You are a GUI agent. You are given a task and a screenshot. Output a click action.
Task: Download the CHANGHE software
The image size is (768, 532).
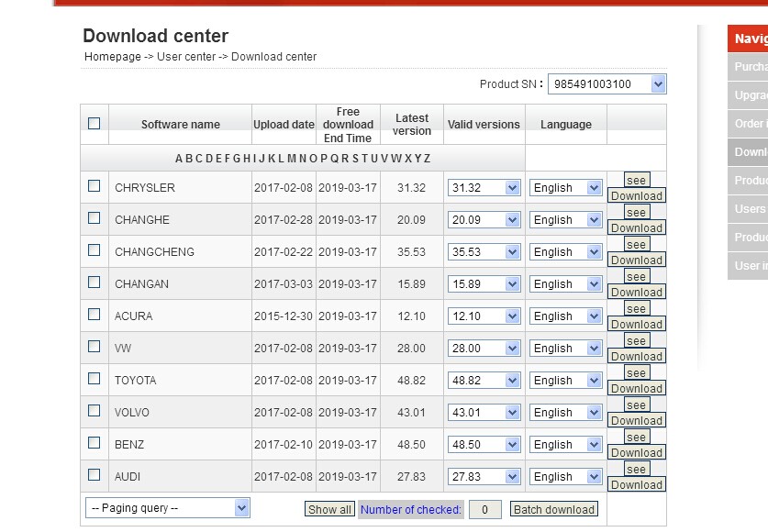[x=637, y=228]
